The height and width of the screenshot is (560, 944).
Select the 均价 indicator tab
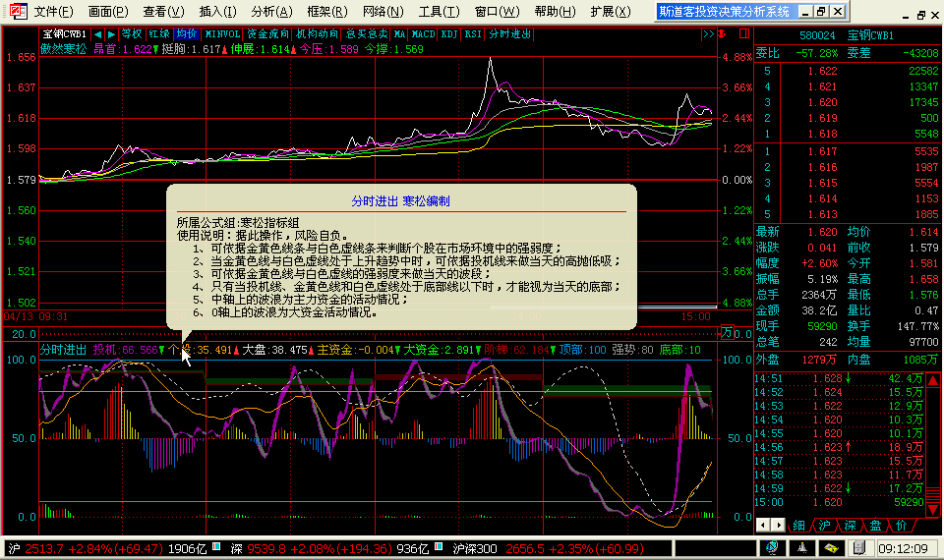pyautogui.click(x=187, y=34)
